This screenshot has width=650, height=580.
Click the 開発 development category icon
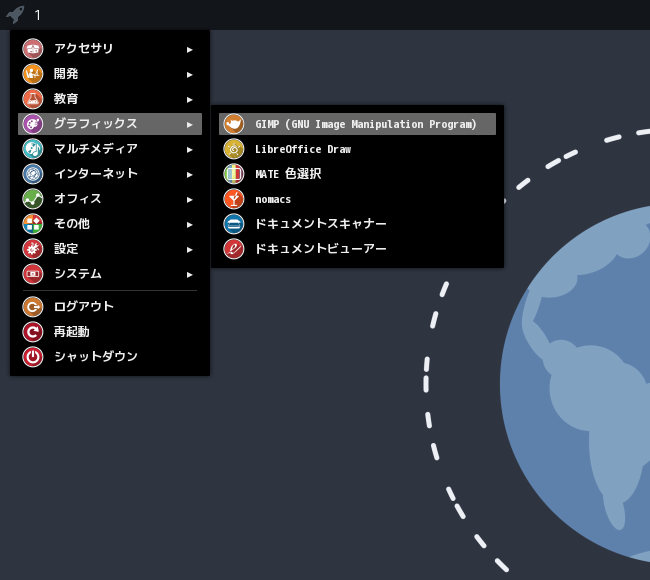coord(33,74)
